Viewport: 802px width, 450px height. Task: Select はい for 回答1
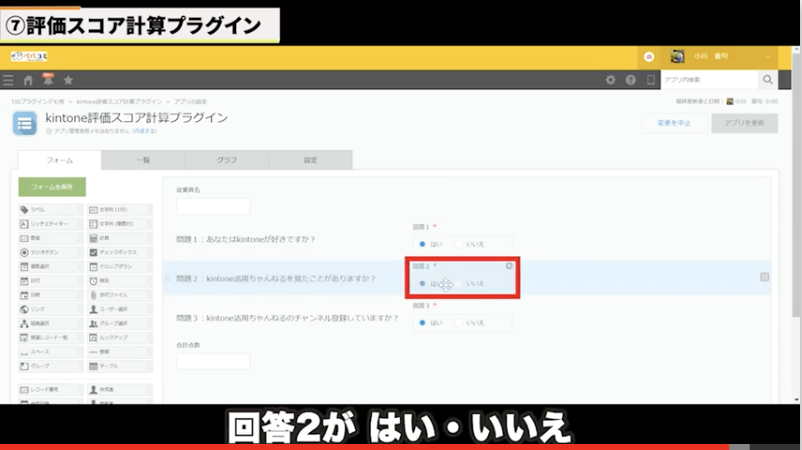click(x=424, y=243)
